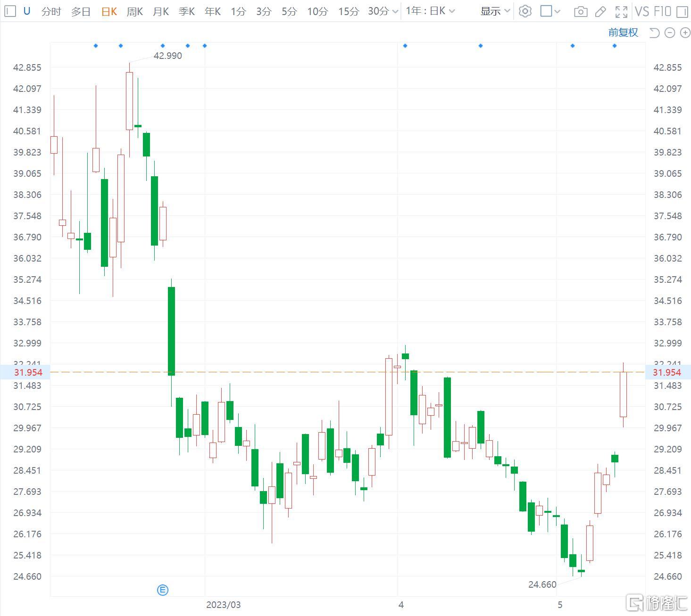Click the undo reset arrow icon
Screen dimensions: 691x616
click(x=654, y=33)
